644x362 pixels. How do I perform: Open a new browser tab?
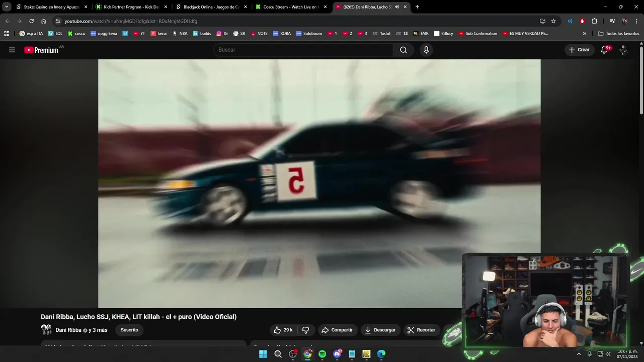coord(417,7)
